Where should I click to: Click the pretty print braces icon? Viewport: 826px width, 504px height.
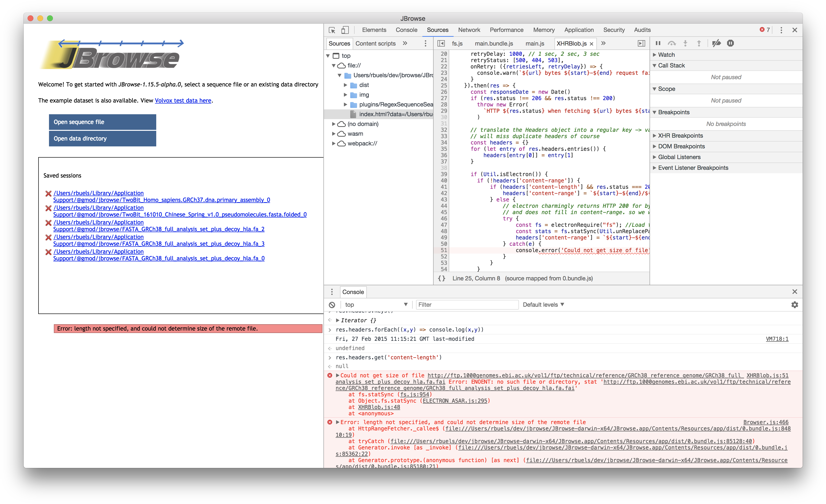click(441, 278)
